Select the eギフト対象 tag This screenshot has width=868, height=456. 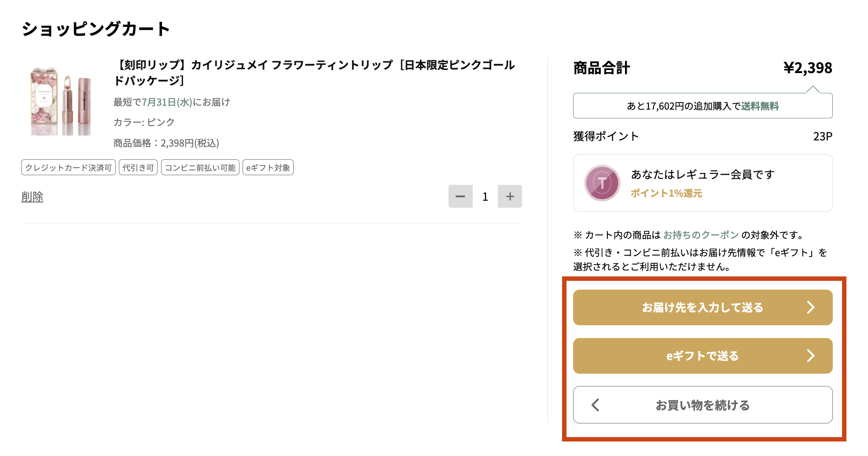click(x=268, y=167)
